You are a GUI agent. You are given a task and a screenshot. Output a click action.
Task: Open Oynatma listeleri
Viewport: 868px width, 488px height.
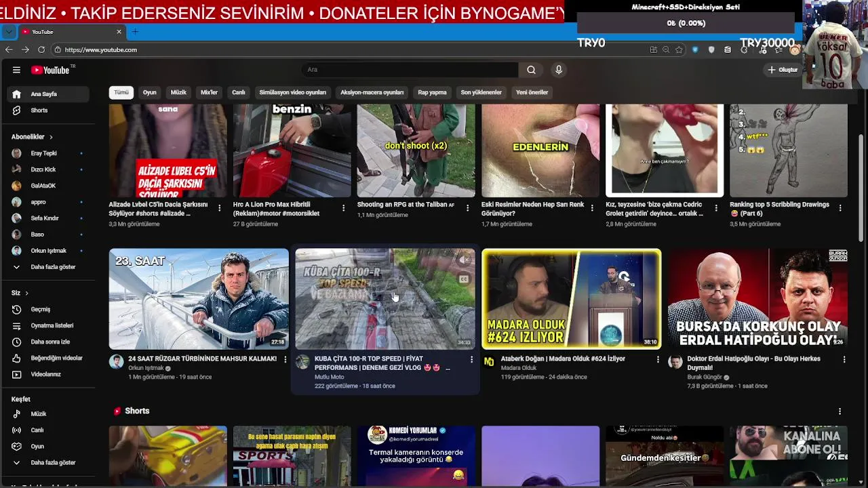[x=47, y=325]
